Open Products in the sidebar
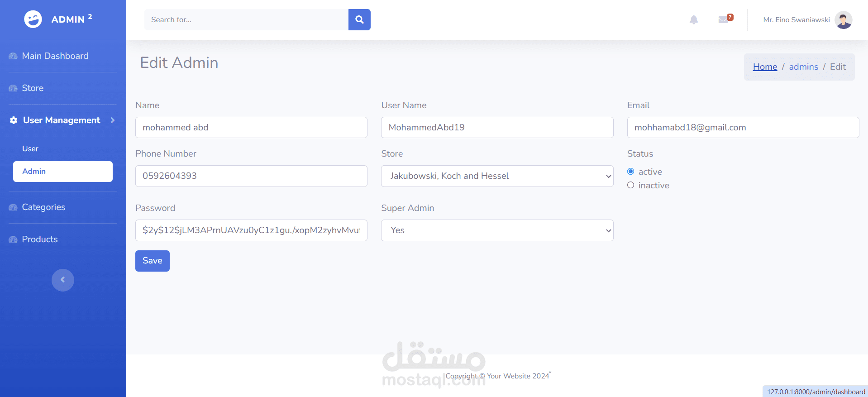Screen dimensions: 868x397 pyautogui.click(x=40, y=239)
